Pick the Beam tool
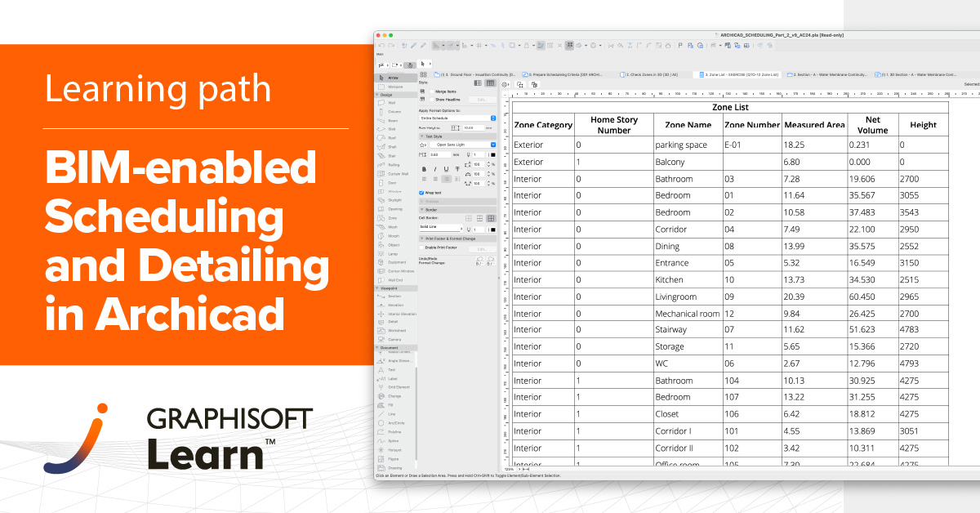980x513 pixels. tap(394, 120)
